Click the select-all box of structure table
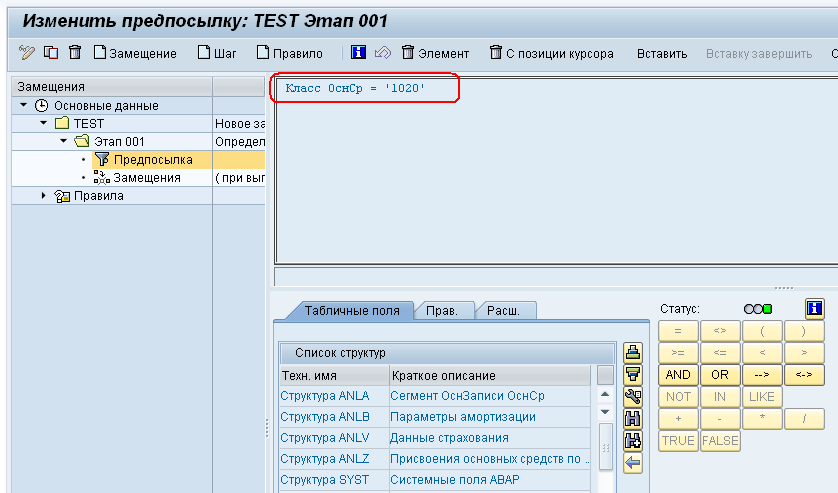This screenshot has width=838, height=493. (605, 375)
